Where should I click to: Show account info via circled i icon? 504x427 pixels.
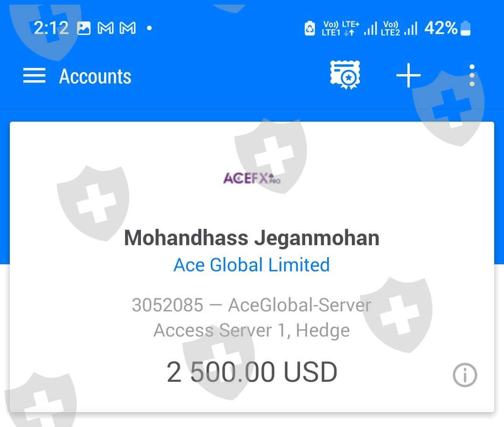pyautogui.click(x=465, y=375)
